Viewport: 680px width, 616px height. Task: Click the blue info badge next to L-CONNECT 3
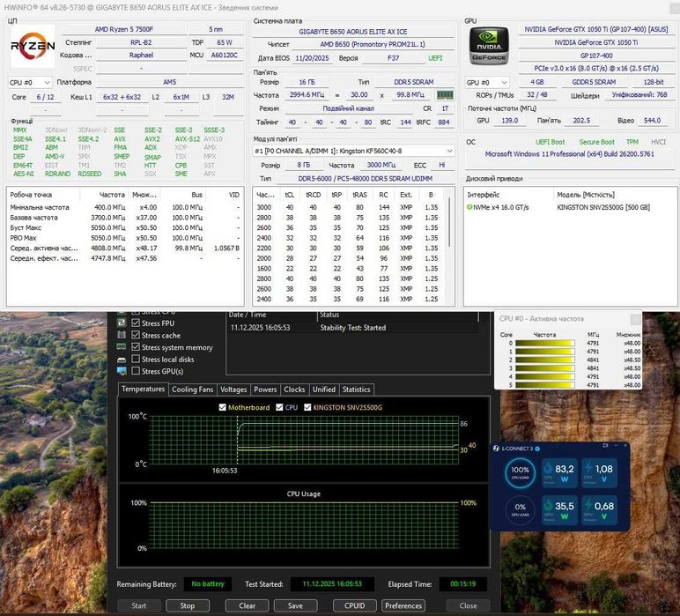pos(537,449)
